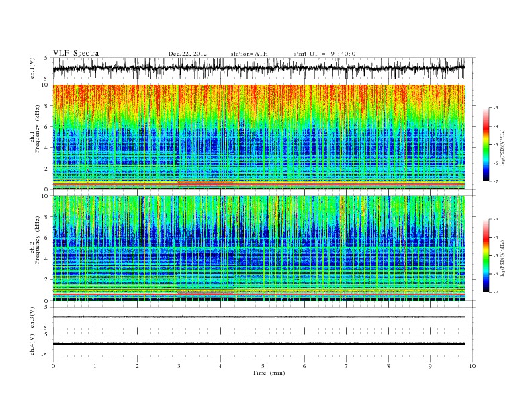Click the 'VLF Spectra' title text
This screenshot has width=532, height=411.
pos(76,53)
